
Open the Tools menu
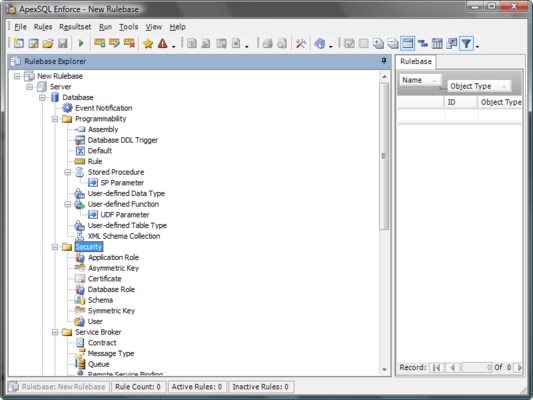tap(128, 27)
